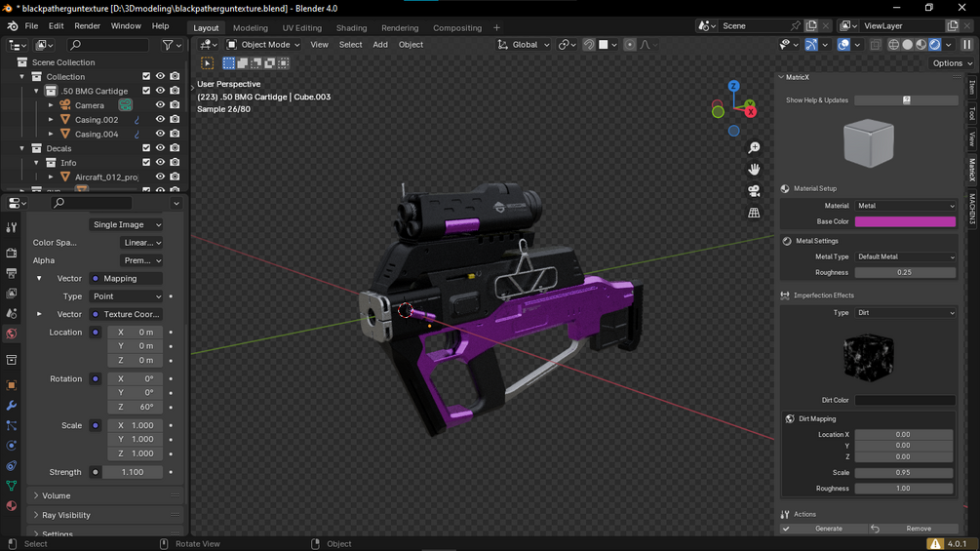Open the Render menu

[87, 26]
